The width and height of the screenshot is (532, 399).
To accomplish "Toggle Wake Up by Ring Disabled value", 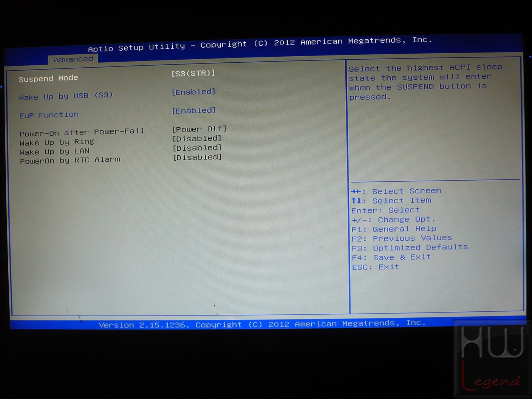I will click(197, 139).
